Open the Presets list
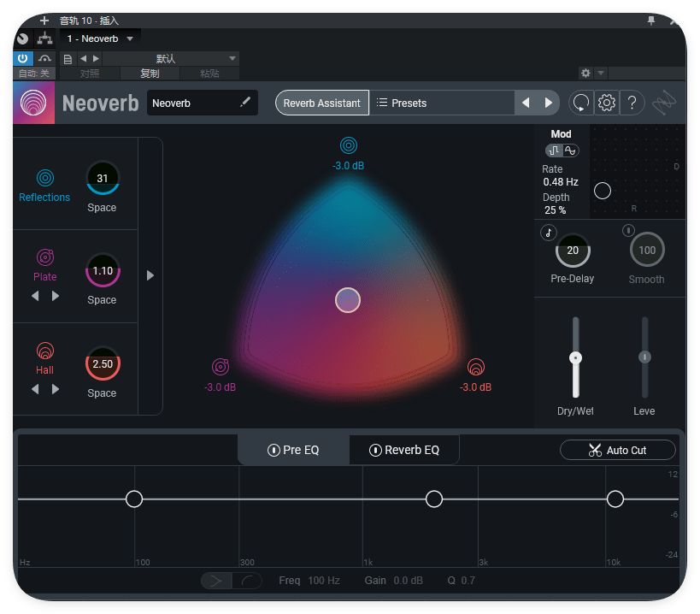Viewport: 700px width, 614px height. tap(442, 103)
